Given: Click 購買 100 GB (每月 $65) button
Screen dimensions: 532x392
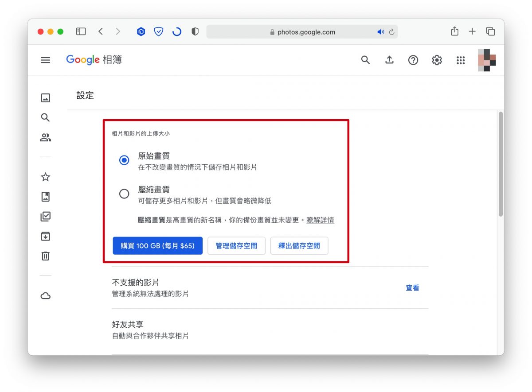Looking at the screenshot, I should [157, 245].
